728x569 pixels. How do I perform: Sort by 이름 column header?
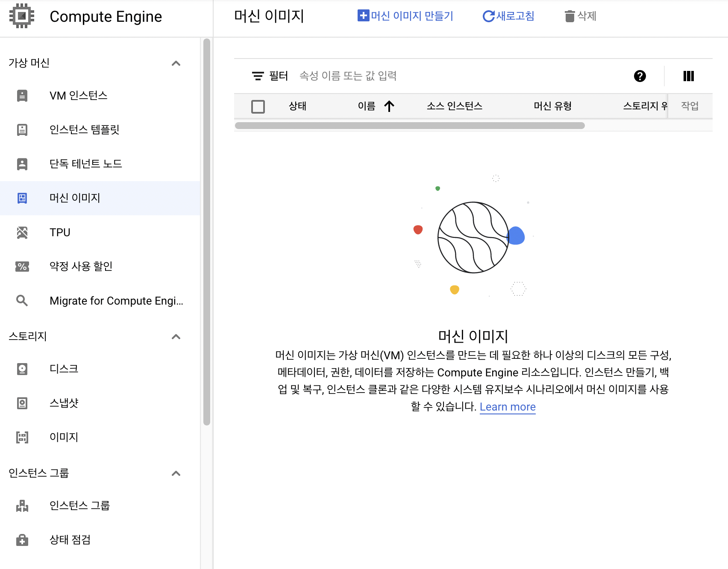(367, 106)
